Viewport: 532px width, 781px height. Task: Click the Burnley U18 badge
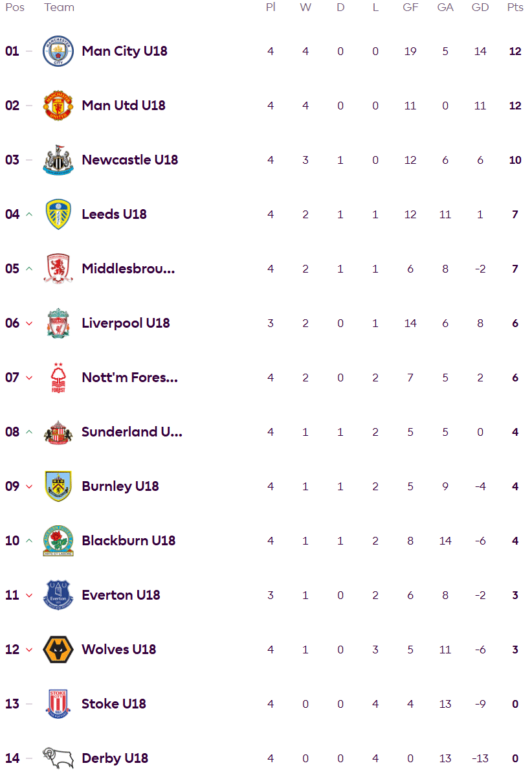58,486
